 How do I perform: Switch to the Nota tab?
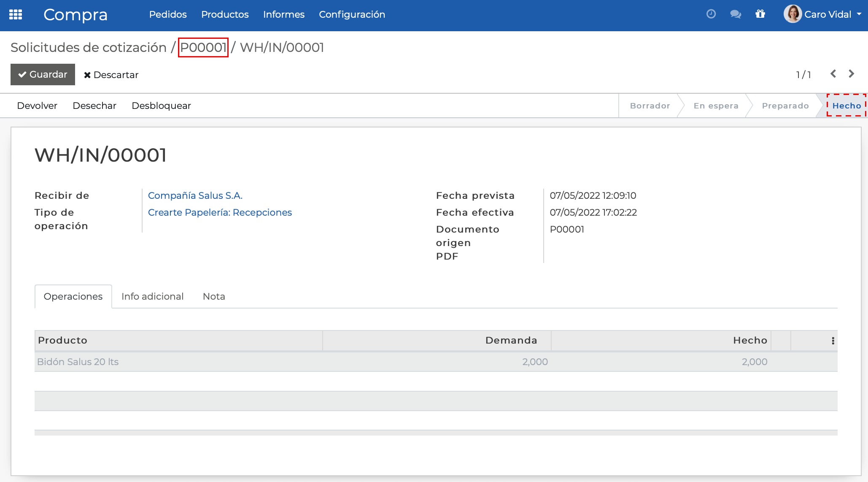click(214, 296)
